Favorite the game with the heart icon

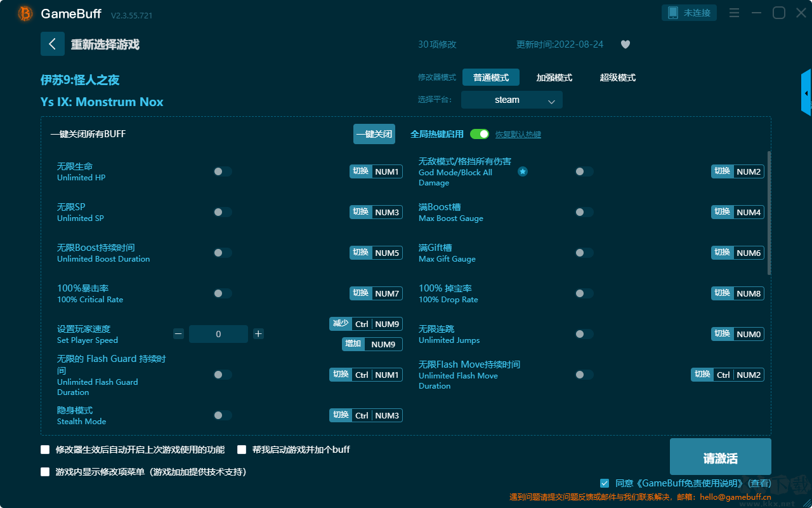(x=625, y=44)
